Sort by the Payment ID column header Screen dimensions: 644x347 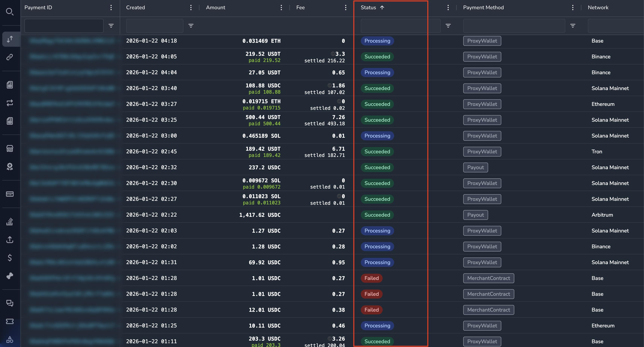click(38, 8)
